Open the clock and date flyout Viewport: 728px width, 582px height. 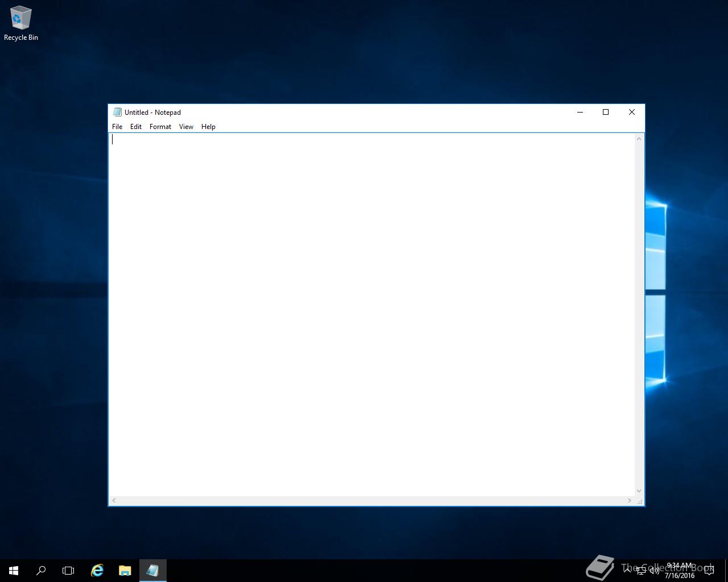[x=680, y=571]
